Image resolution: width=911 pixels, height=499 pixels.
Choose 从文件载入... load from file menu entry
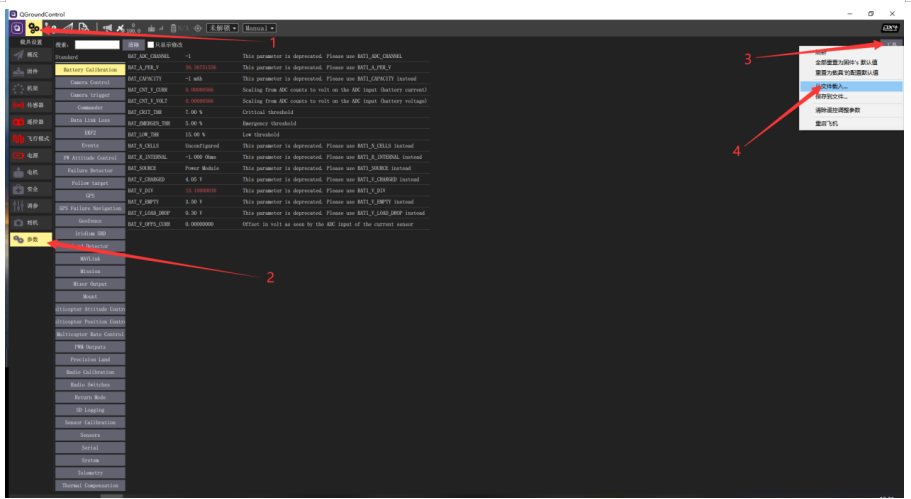pyautogui.click(x=851, y=86)
